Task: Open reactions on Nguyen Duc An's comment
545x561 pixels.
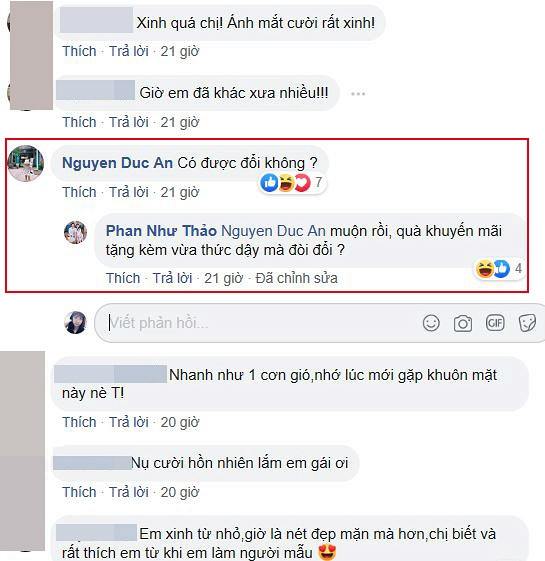Action: pos(292,183)
